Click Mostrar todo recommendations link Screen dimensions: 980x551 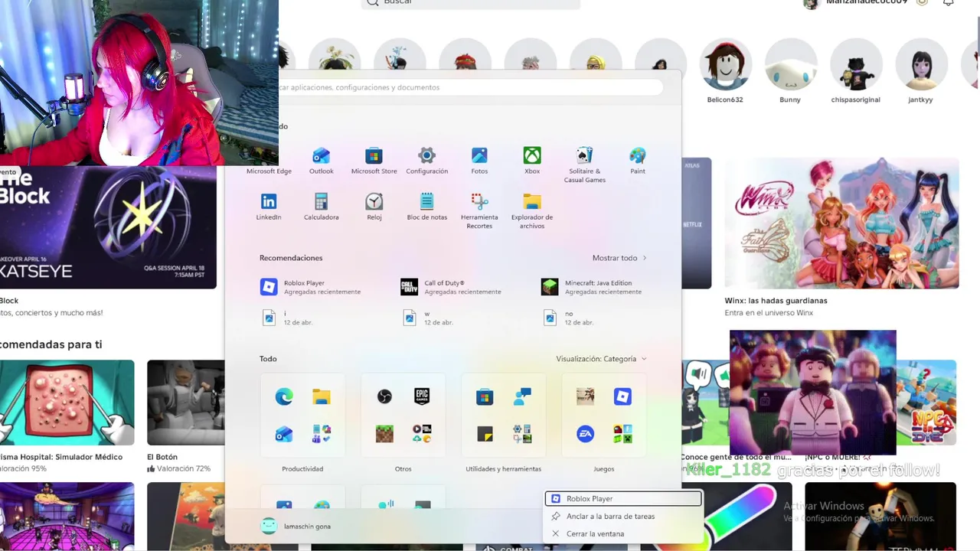pos(619,258)
